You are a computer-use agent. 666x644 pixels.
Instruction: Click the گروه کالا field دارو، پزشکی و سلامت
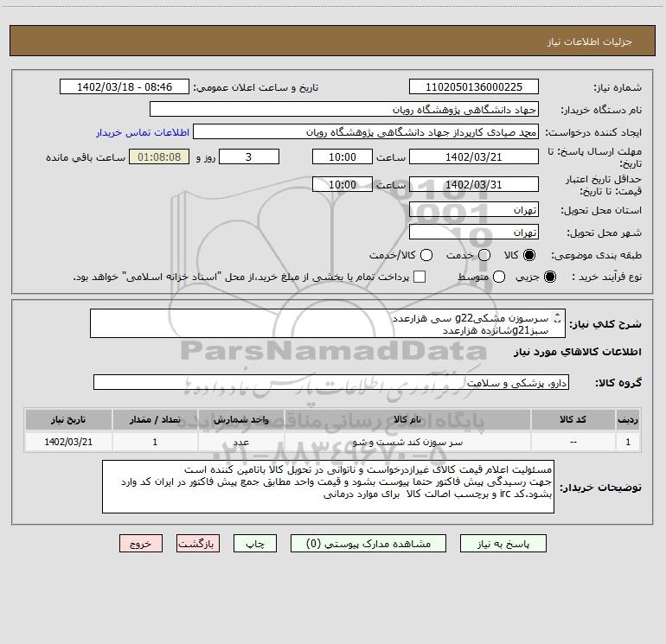[331, 382]
